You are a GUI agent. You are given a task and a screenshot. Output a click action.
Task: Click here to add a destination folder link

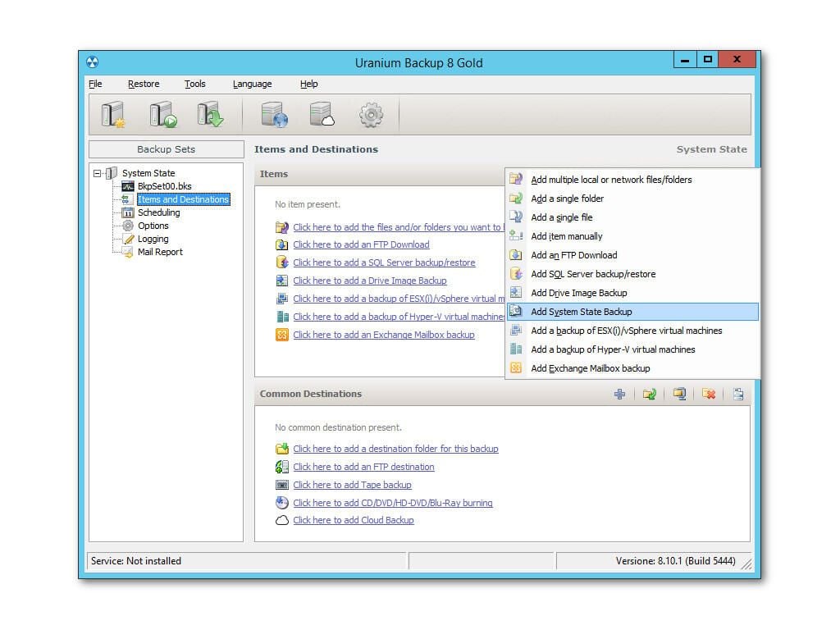click(395, 449)
